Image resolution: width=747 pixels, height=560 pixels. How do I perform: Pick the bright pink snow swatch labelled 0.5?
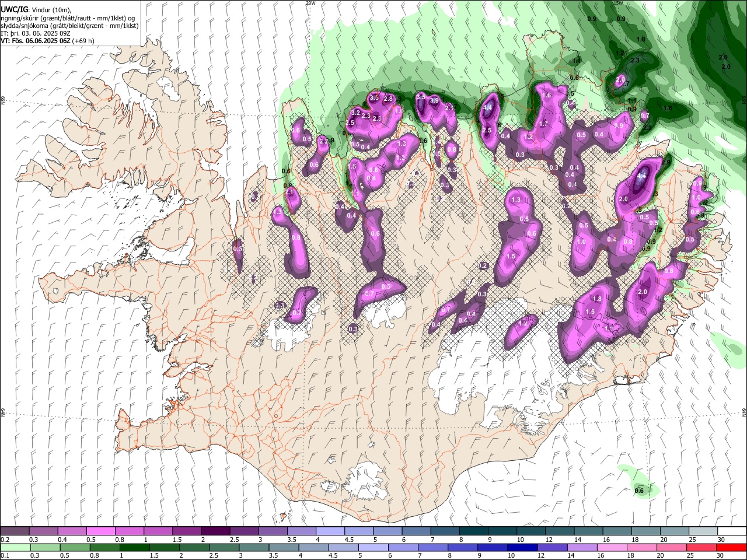pyautogui.click(x=100, y=531)
